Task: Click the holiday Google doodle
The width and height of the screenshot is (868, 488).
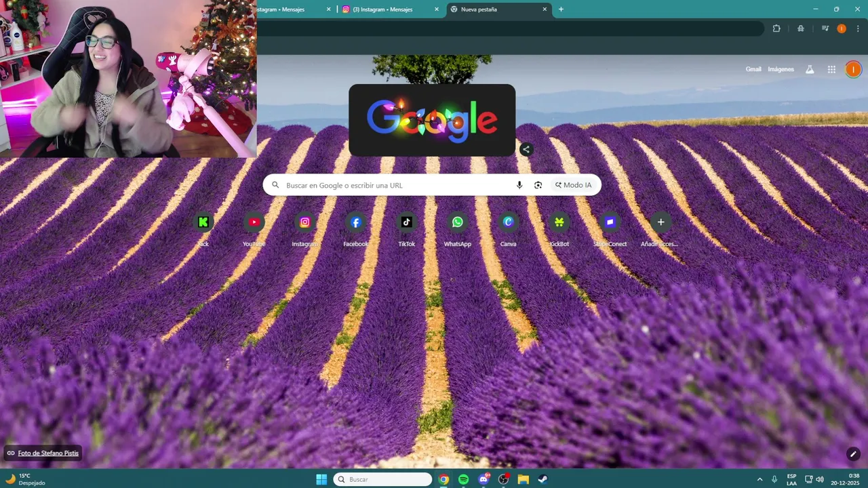Action: click(432, 120)
